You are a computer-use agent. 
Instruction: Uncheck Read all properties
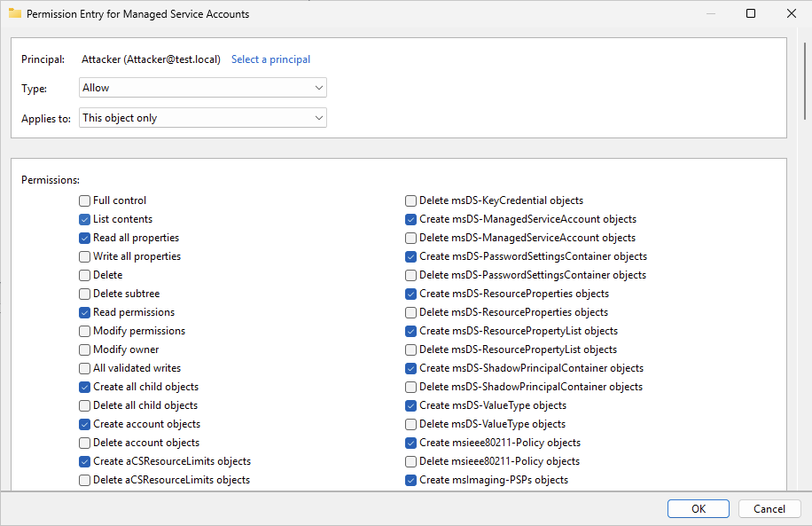tap(84, 238)
